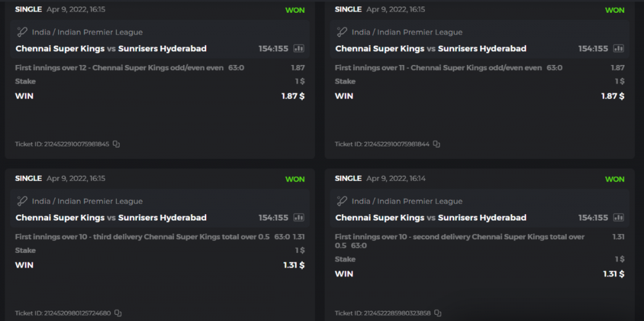The image size is (644, 321).
Task: Open match statistics icon on over 12 bet
Action: point(299,48)
